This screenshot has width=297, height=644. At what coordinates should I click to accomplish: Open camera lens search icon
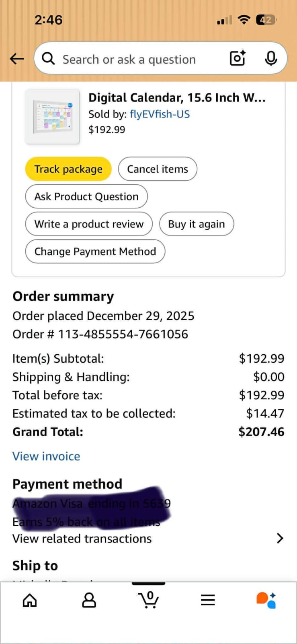(238, 58)
